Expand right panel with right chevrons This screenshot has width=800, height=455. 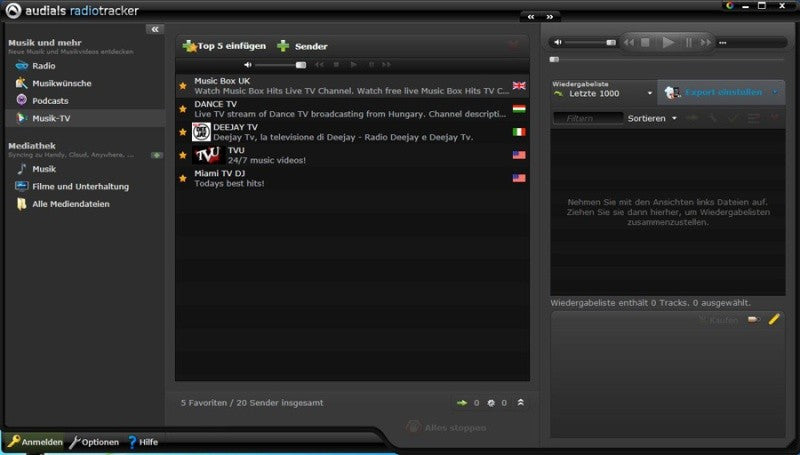(x=549, y=17)
